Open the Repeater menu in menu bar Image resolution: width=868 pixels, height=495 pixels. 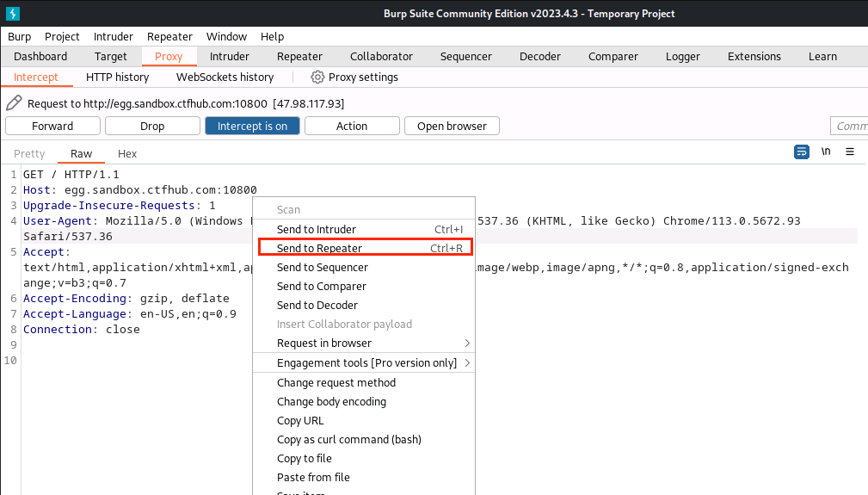tap(169, 36)
